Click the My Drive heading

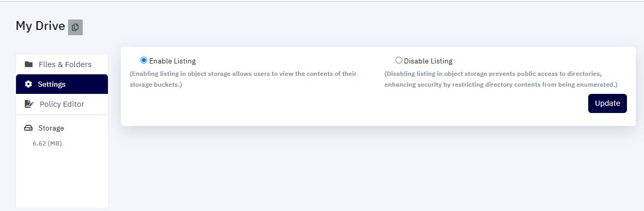[x=40, y=26]
